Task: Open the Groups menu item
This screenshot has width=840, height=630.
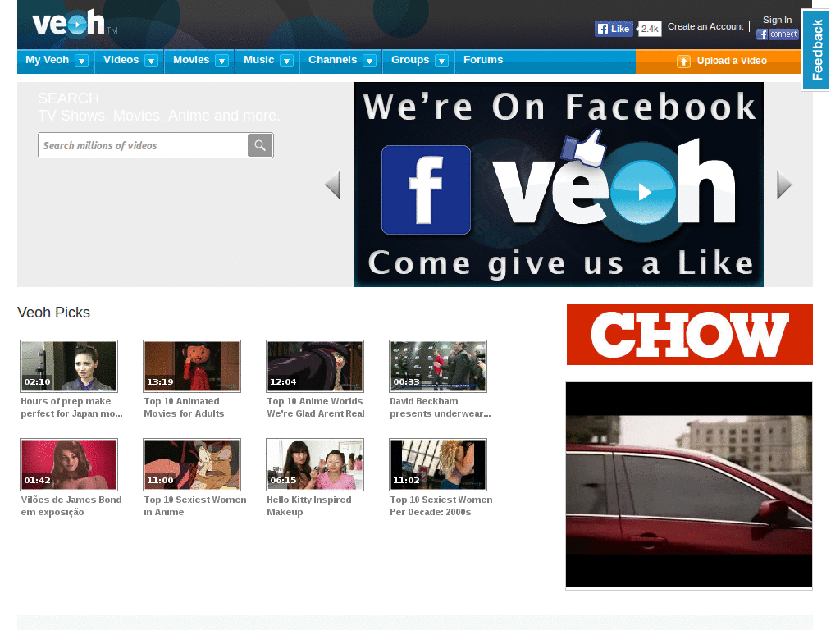Action: tap(410, 60)
